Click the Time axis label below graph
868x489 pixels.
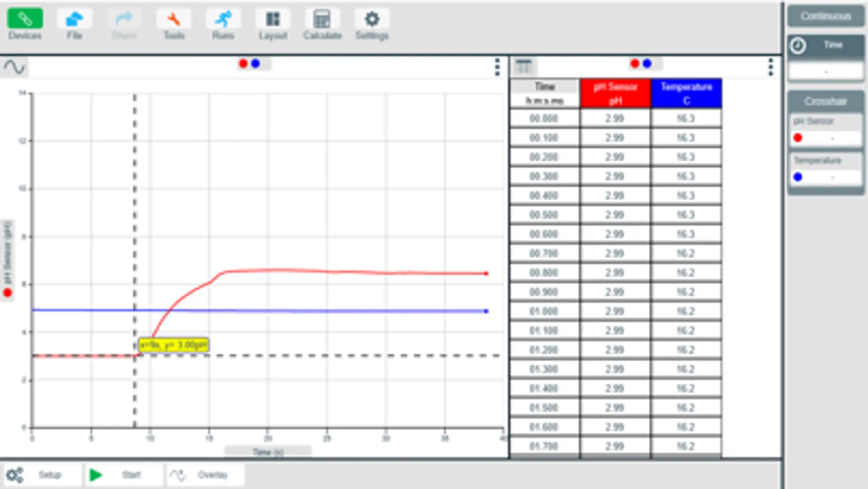pos(268,452)
